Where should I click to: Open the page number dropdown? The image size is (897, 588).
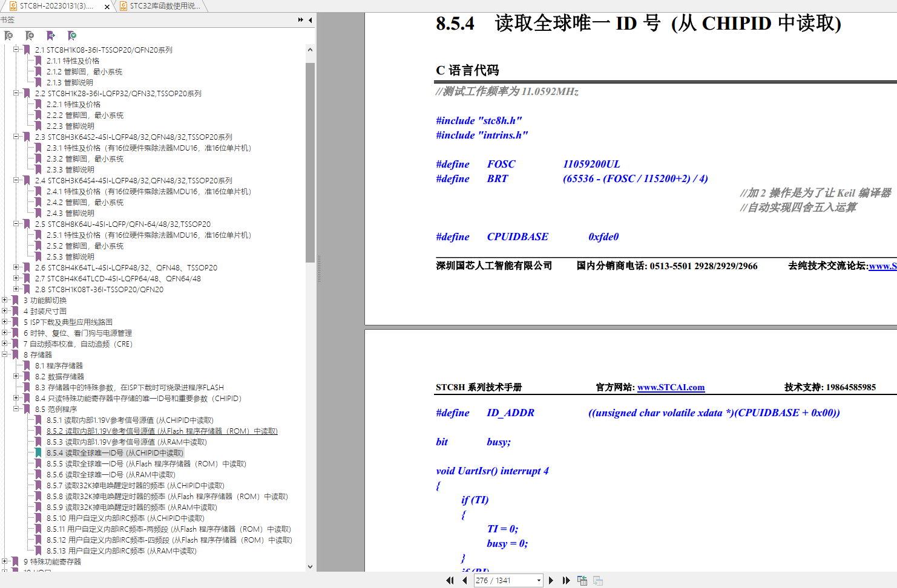(539, 580)
